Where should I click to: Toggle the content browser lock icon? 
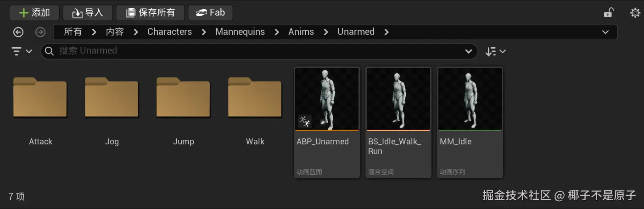click(x=608, y=13)
